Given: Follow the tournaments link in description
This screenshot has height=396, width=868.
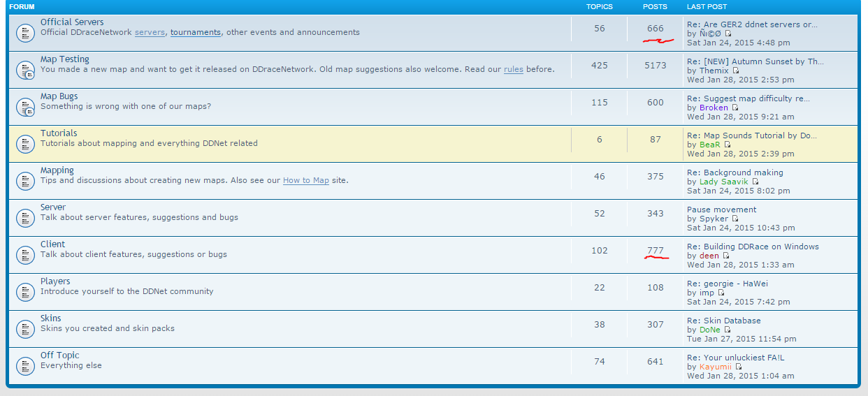Looking at the screenshot, I should pos(195,32).
